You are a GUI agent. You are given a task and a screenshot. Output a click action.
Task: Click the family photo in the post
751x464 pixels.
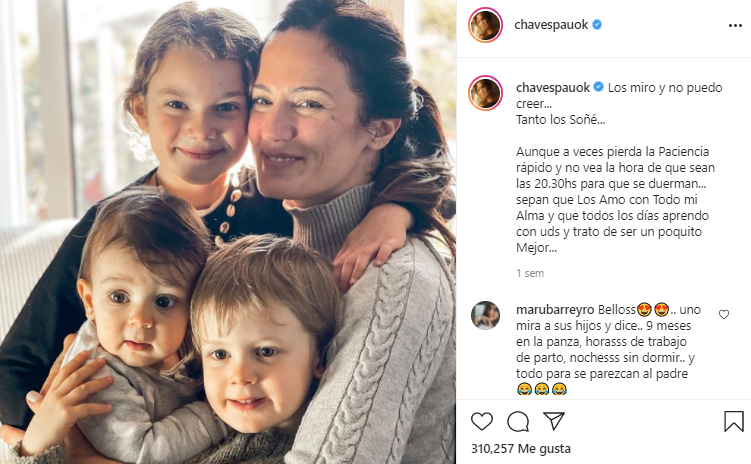[x=228, y=232]
